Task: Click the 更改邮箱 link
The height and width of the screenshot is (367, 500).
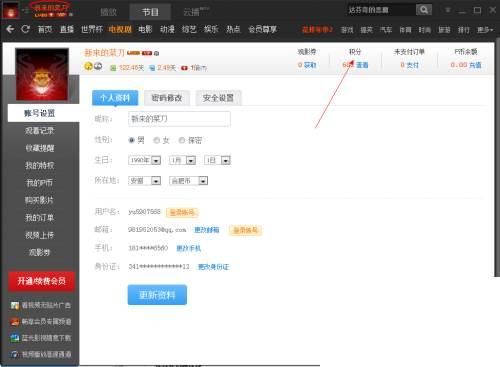Action: tap(207, 230)
